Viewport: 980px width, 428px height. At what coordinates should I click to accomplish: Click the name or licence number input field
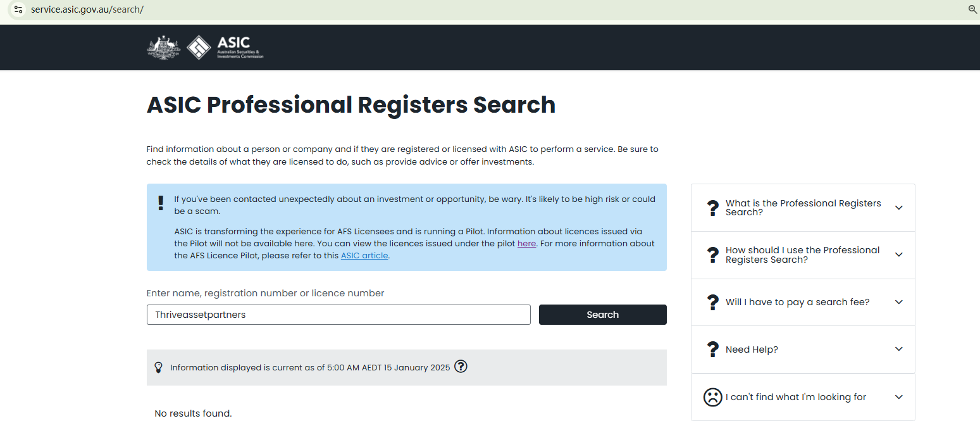click(x=338, y=315)
